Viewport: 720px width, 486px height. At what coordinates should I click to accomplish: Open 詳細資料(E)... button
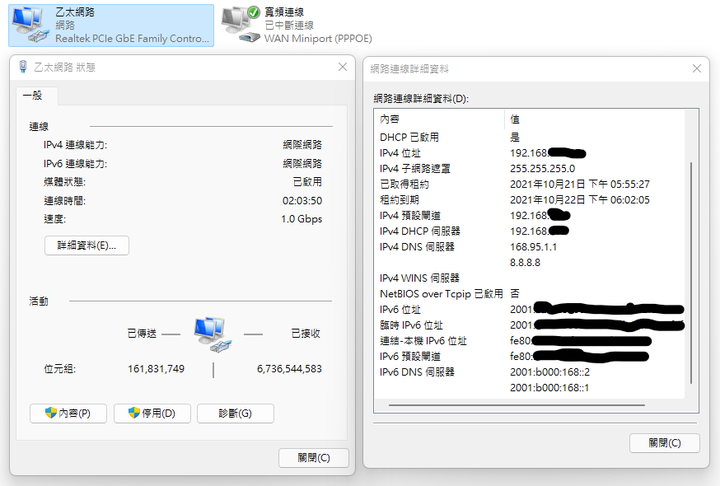(87, 245)
